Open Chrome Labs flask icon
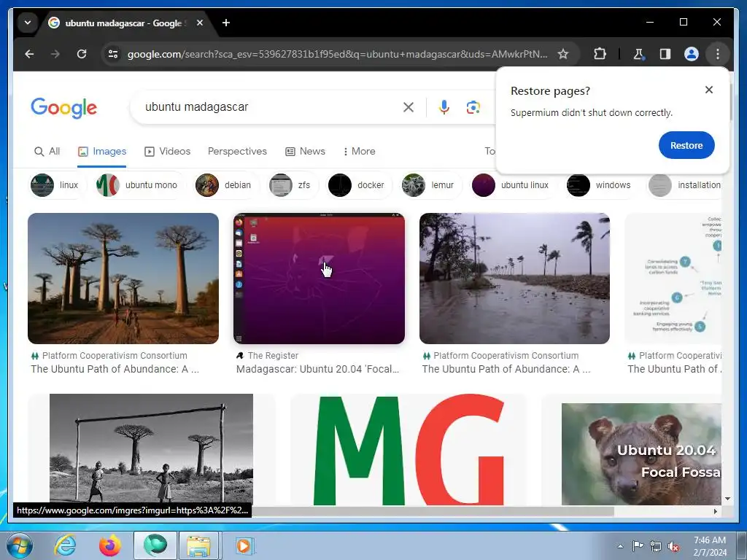Image resolution: width=747 pixels, height=560 pixels. coord(638,54)
